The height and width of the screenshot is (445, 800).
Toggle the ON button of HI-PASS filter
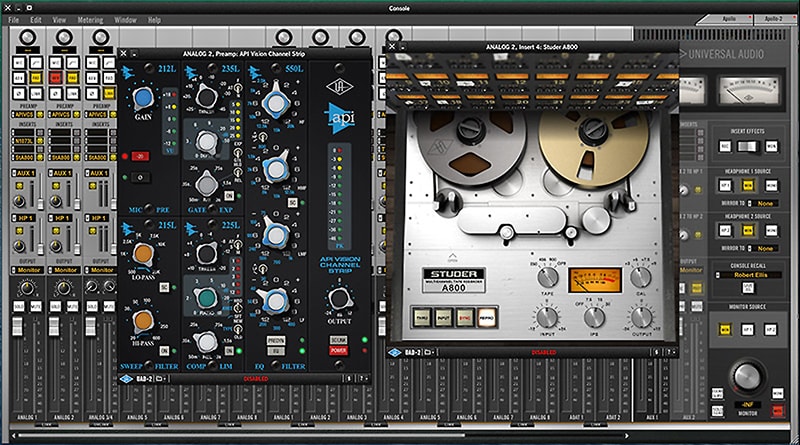tap(164, 351)
